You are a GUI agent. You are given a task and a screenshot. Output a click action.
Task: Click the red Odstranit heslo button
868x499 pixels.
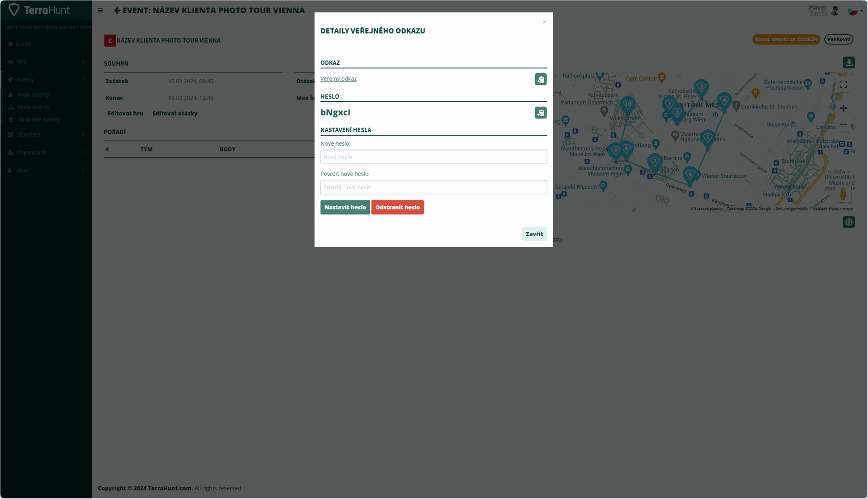pyautogui.click(x=397, y=207)
